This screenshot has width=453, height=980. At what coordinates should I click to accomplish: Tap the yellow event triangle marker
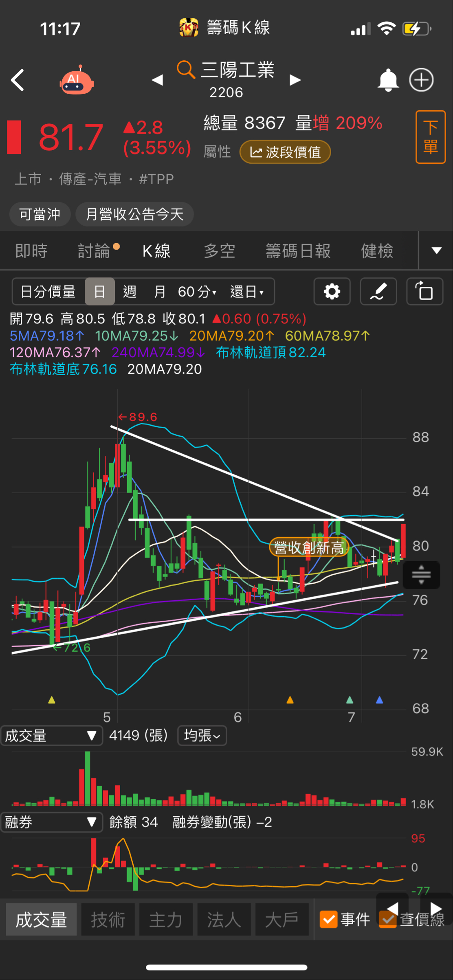(52, 700)
